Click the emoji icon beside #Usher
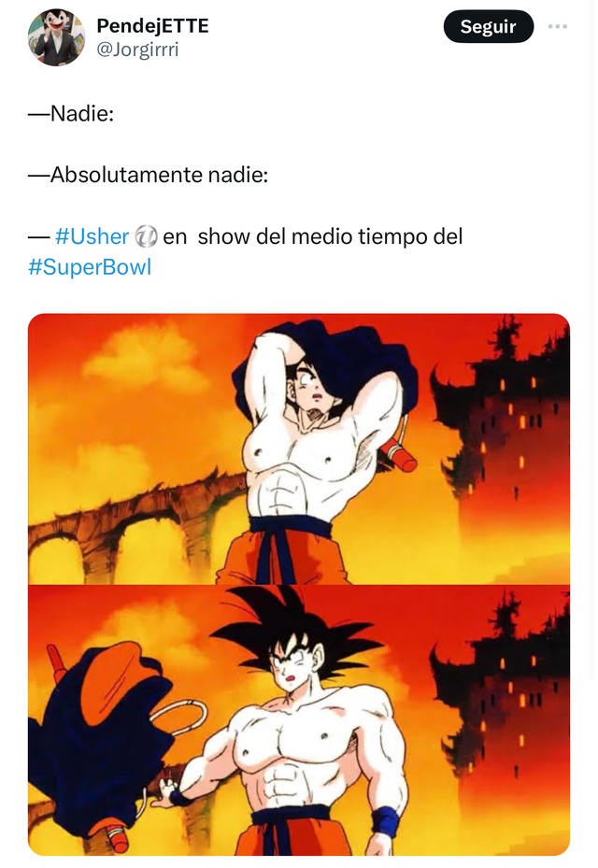 click(146, 236)
